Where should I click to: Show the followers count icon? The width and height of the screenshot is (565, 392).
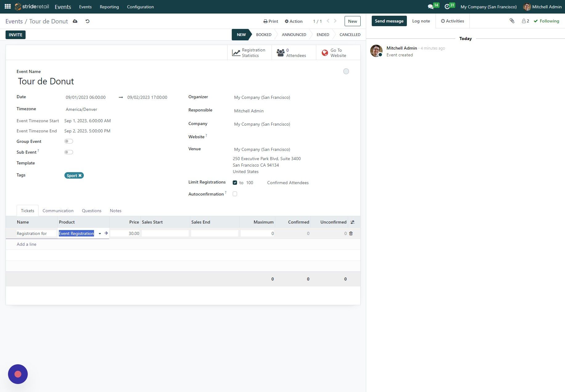(526, 21)
